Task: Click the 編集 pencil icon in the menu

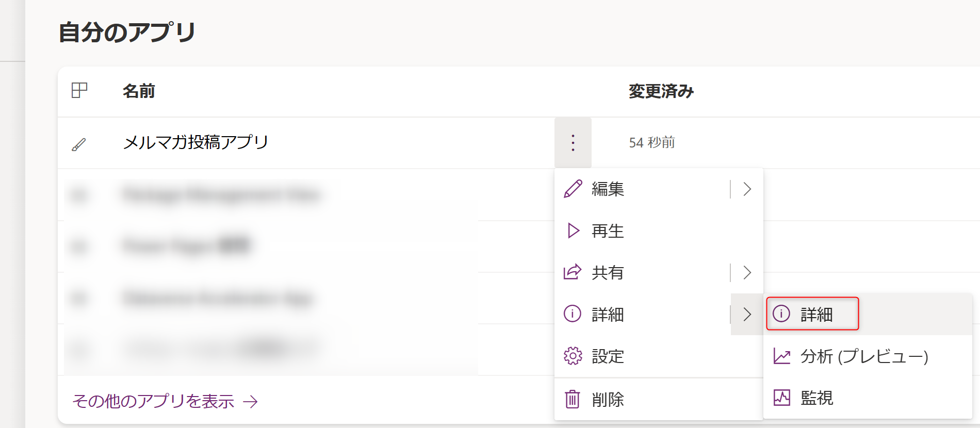Action: (573, 189)
